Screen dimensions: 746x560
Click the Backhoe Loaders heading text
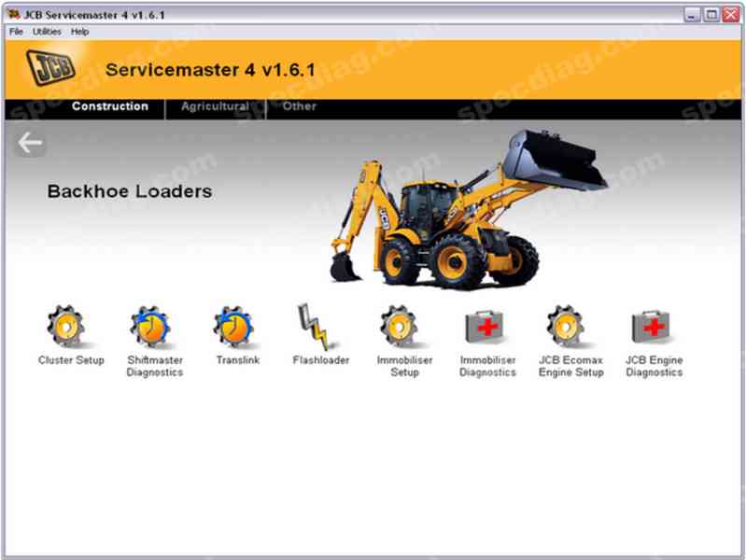(130, 191)
